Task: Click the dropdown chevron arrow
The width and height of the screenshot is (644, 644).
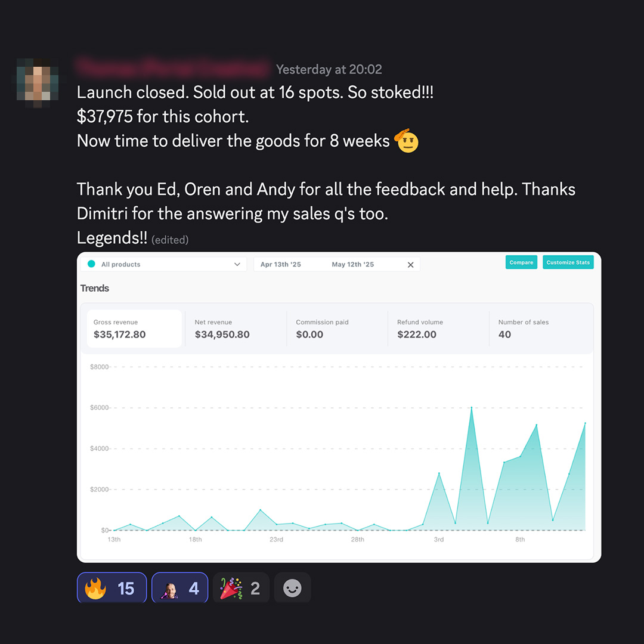Action: click(x=237, y=264)
